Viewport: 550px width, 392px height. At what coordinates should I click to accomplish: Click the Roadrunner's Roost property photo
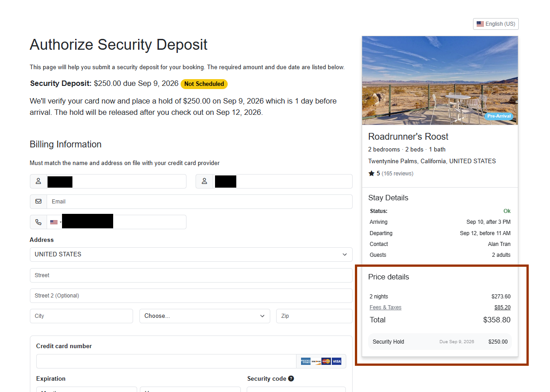440,80
